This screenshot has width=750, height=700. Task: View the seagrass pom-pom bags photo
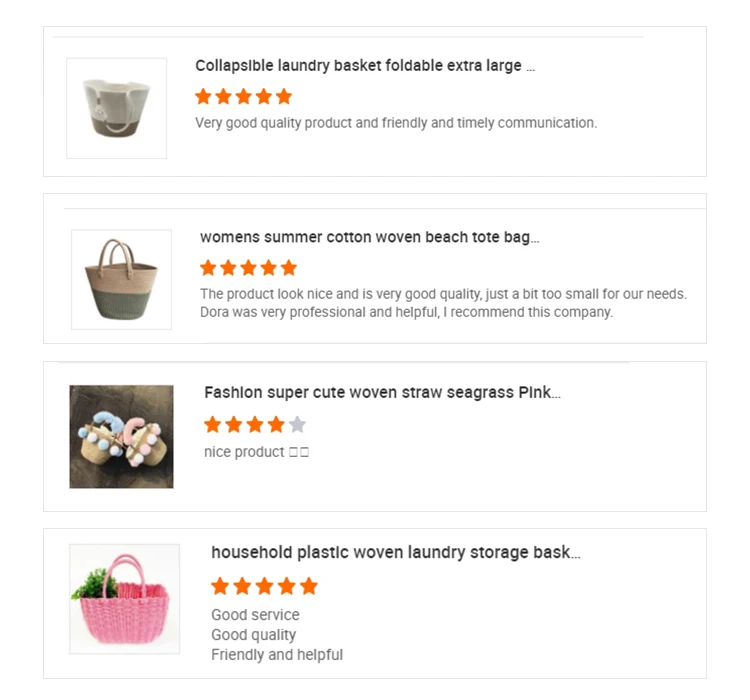coord(121,436)
